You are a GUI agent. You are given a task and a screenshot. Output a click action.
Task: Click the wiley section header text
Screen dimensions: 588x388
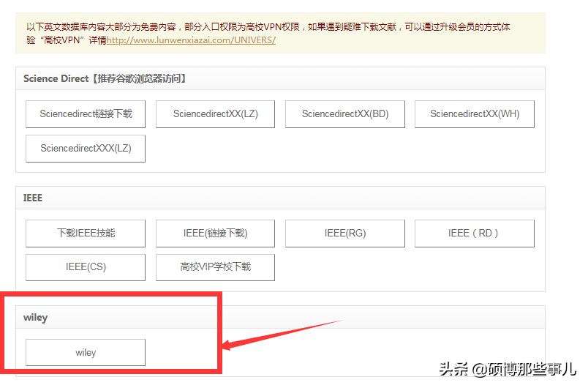35,318
